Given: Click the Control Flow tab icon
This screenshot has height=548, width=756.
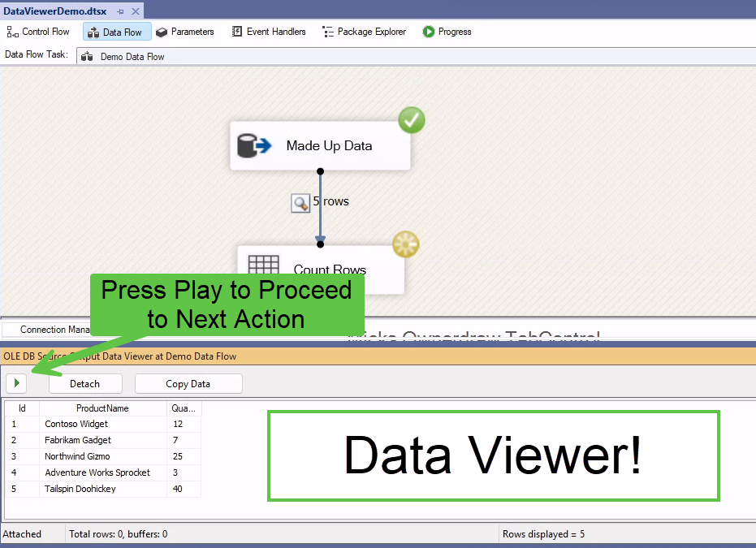Looking at the screenshot, I should 12,32.
